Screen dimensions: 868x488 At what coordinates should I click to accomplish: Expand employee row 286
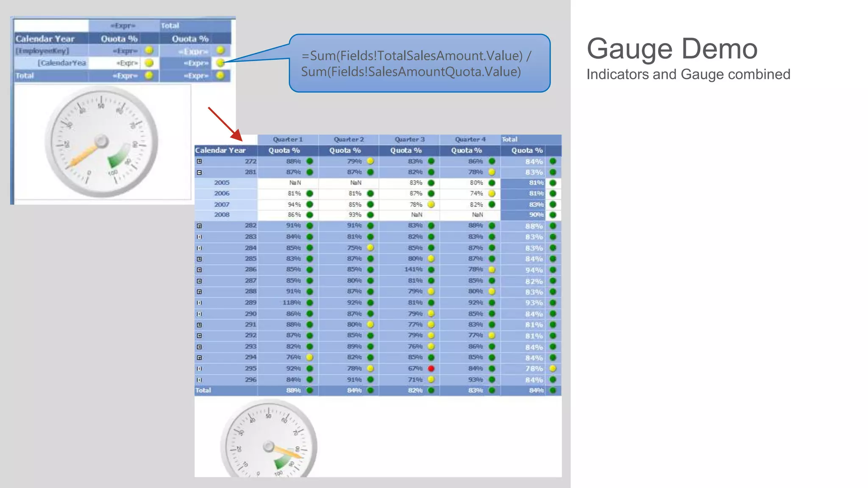tap(199, 270)
